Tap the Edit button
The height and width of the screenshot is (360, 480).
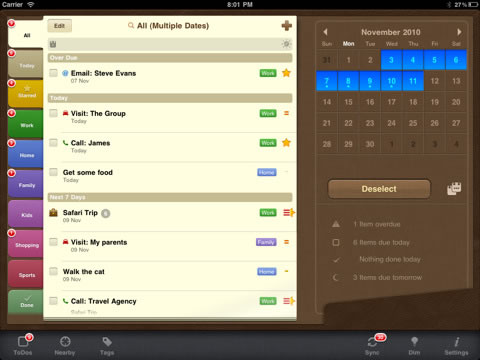tap(59, 26)
